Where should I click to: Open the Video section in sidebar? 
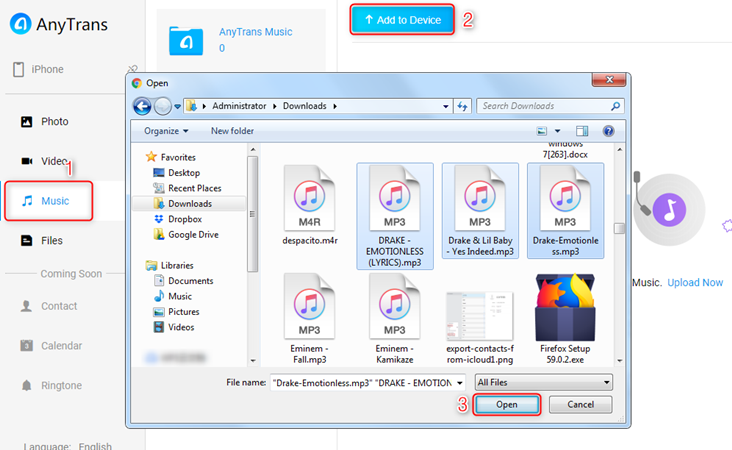tap(45, 161)
